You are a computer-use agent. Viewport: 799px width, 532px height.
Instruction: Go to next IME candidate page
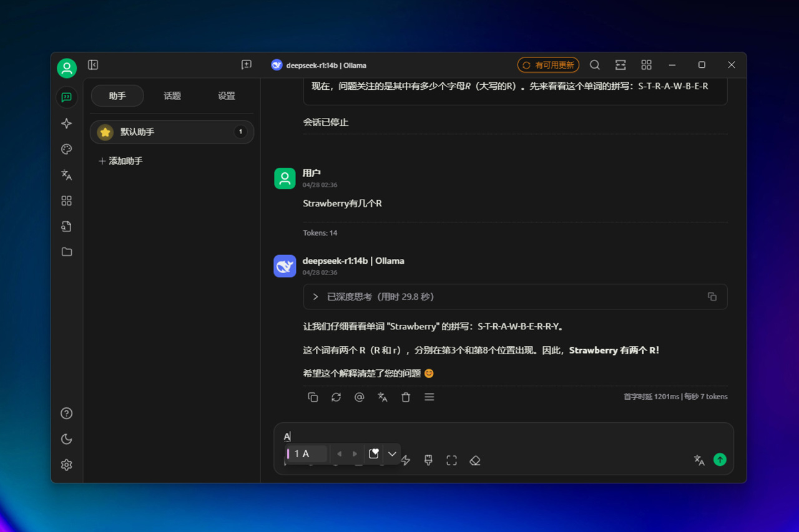[355, 454]
